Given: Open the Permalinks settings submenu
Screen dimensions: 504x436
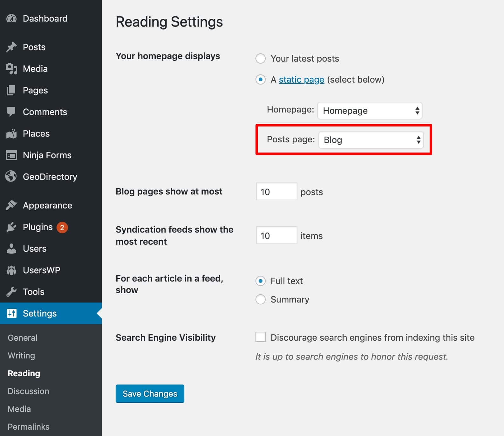Looking at the screenshot, I should [x=29, y=426].
